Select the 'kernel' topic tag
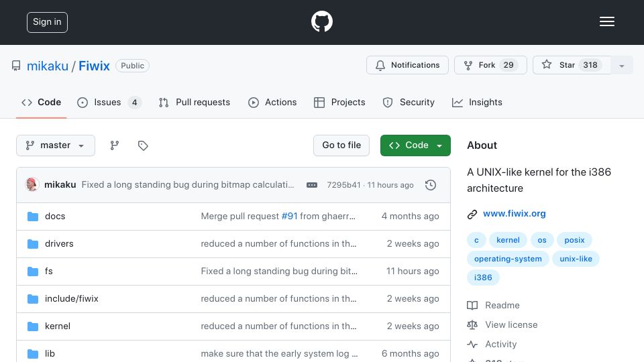The height and width of the screenshot is (362, 644). (x=508, y=240)
